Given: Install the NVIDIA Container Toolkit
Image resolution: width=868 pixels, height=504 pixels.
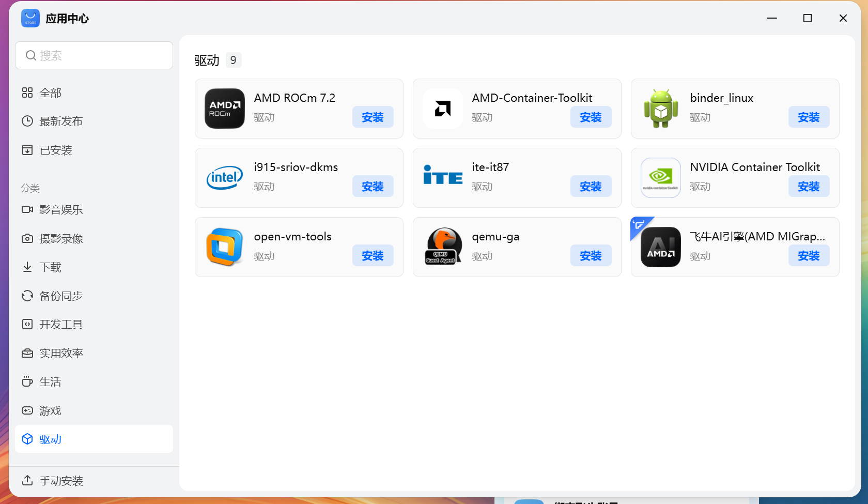Looking at the screenshot, I should click(x=809, y=186).
